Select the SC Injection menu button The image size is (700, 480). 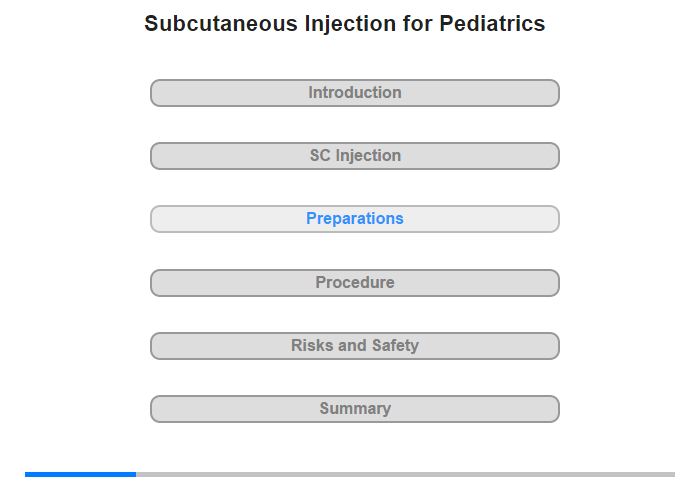tap(354, 156)
